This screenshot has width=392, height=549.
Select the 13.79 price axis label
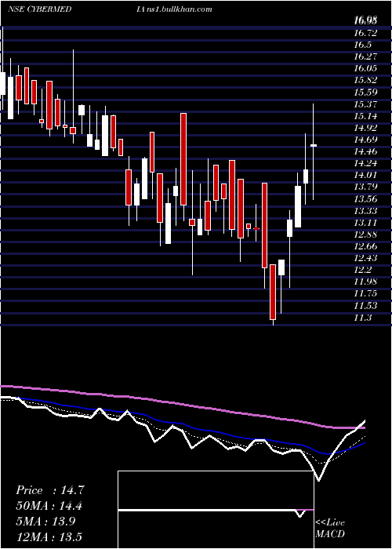tap(365, 187)
